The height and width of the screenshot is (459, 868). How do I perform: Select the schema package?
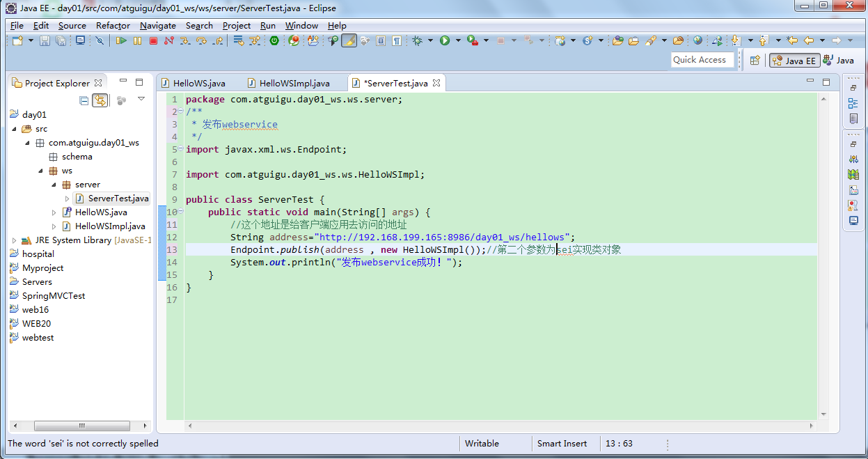[x=77, y=157]
